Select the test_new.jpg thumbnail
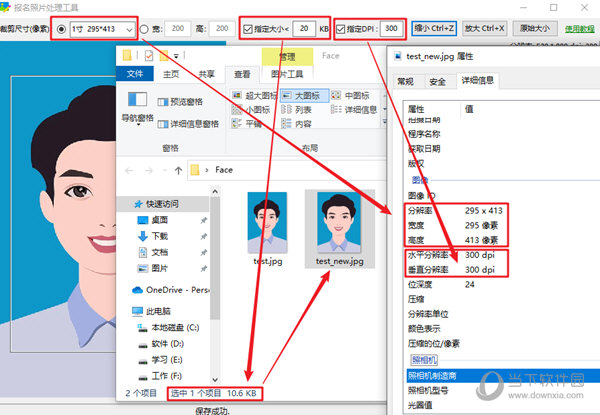 click(339, 229)
